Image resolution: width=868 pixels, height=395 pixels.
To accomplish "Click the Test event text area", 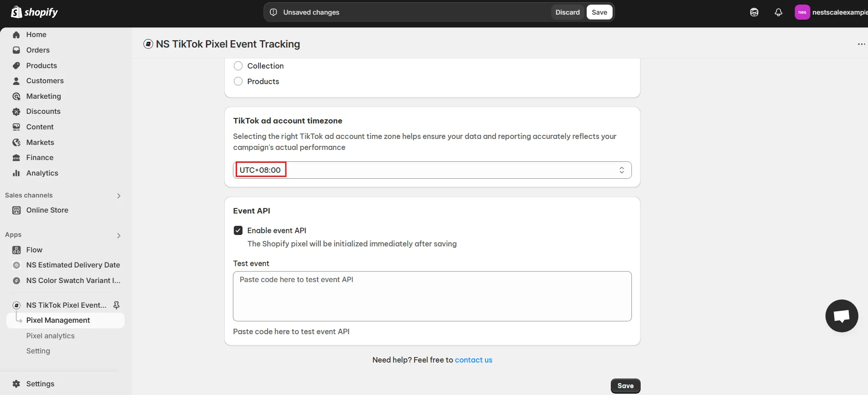I will pyautogui.click(x=432, y=296).
